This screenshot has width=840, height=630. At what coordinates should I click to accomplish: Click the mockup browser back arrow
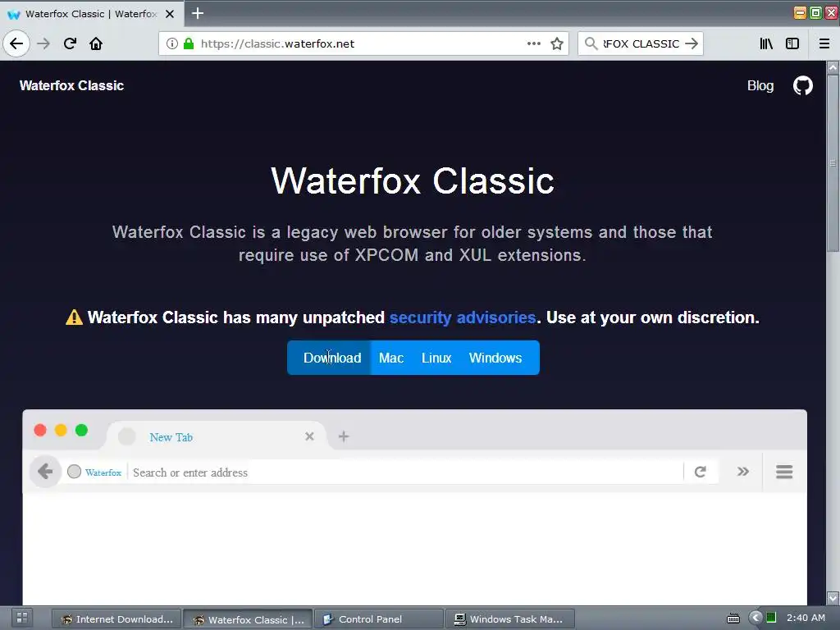tap(45, 472)
